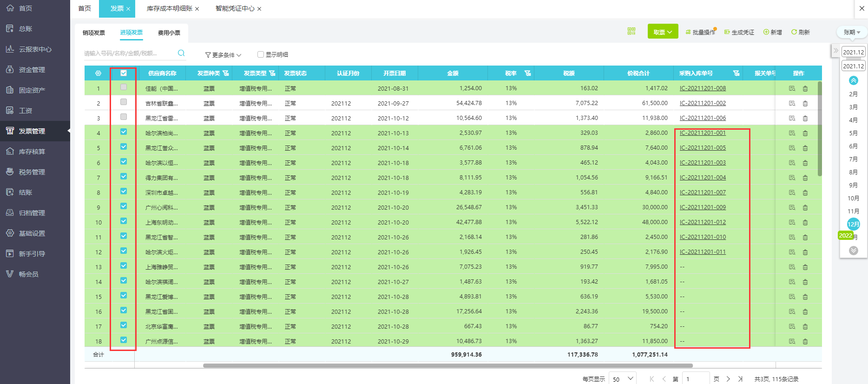Go to the next page arrow

click(x=728, y=379)
